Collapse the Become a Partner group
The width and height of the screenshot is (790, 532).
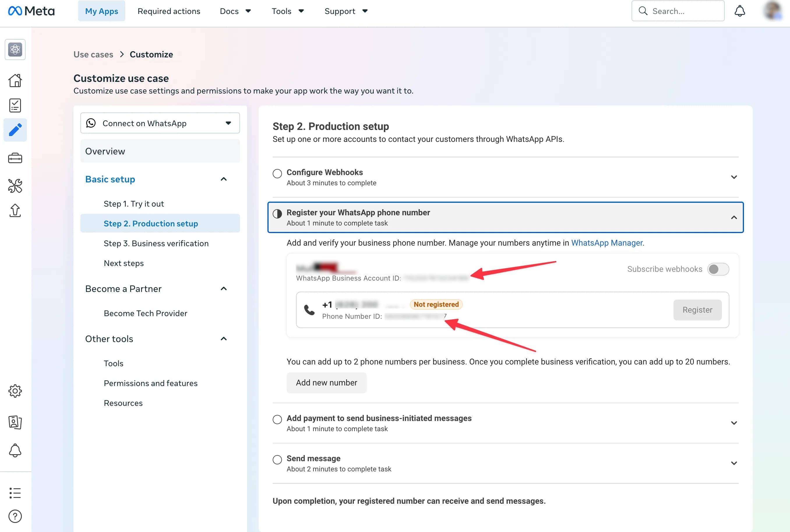coord(223,289)
